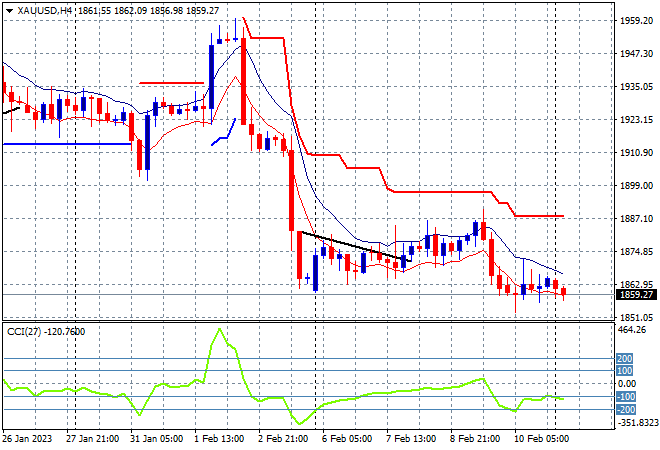Select the CCI level 100 label
Image resolution: width=660 pixels, height=450 pixels.
(x=624, y=371)
